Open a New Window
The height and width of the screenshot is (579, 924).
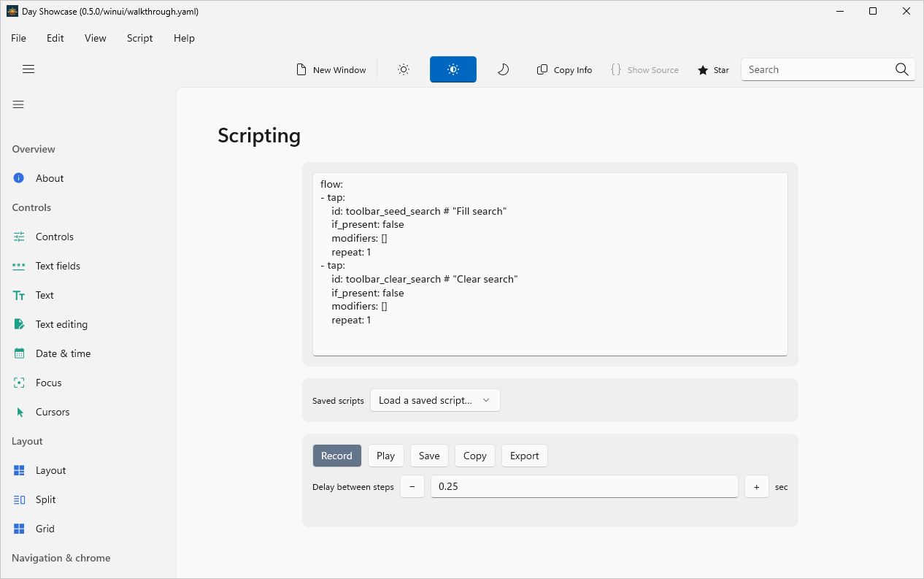tap(331, 69)
